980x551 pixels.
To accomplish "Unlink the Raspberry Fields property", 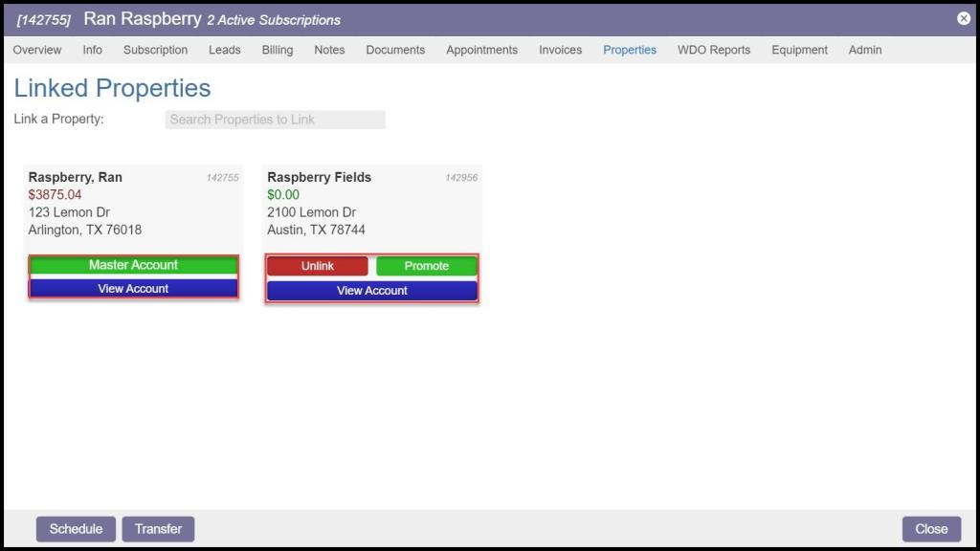I will [317, 266].
